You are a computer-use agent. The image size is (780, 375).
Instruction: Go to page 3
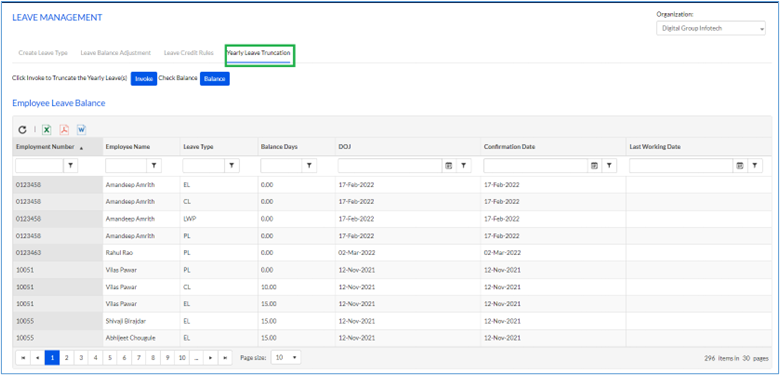coord(81,358)
